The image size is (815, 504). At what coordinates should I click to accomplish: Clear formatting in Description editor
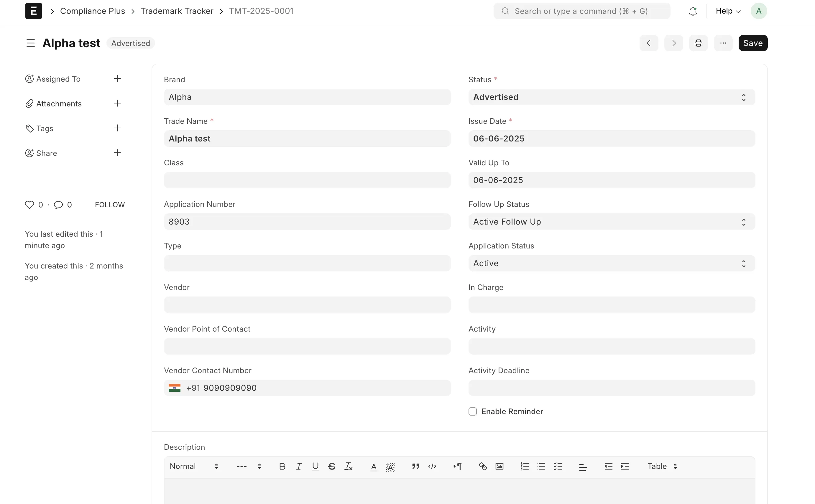(349, 466)
